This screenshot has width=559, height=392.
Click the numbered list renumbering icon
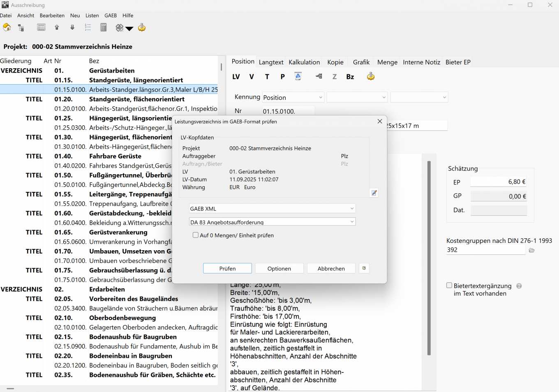[88, 28]
